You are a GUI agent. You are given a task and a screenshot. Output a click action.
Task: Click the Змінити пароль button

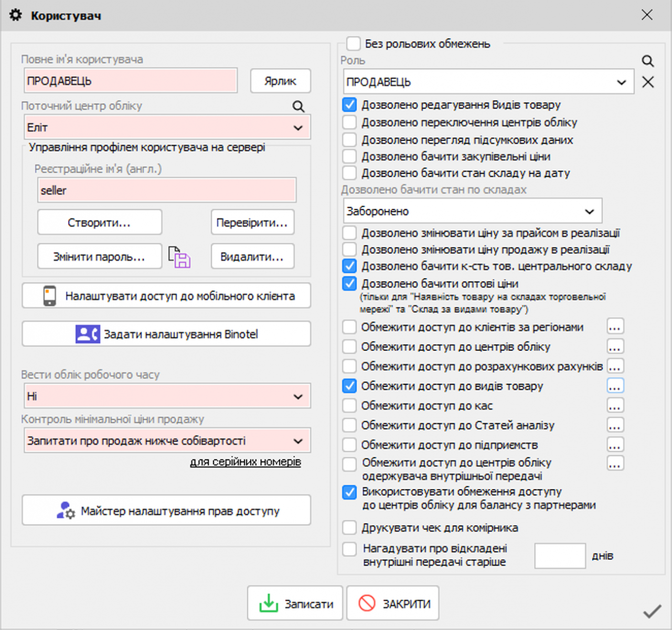point(99,257)
